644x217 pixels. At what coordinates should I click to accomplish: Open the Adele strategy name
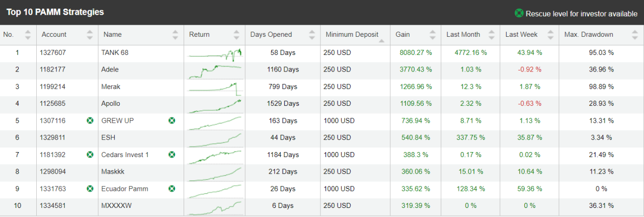[x=110, y=69]
